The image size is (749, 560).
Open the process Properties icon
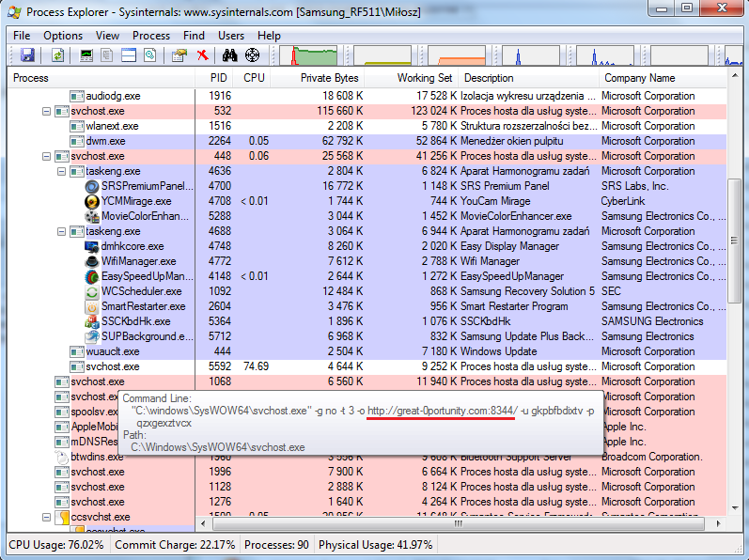point(179,55)
